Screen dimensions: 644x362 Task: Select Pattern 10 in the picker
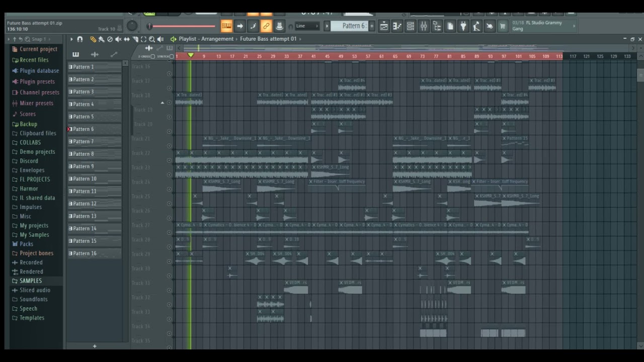(x=95, y=179)
